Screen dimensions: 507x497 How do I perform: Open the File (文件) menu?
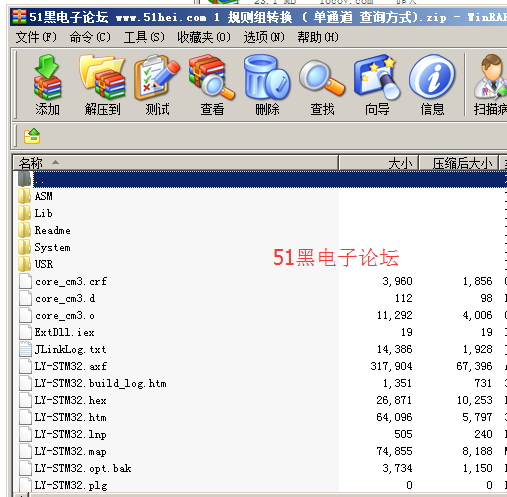click(36, 37)
